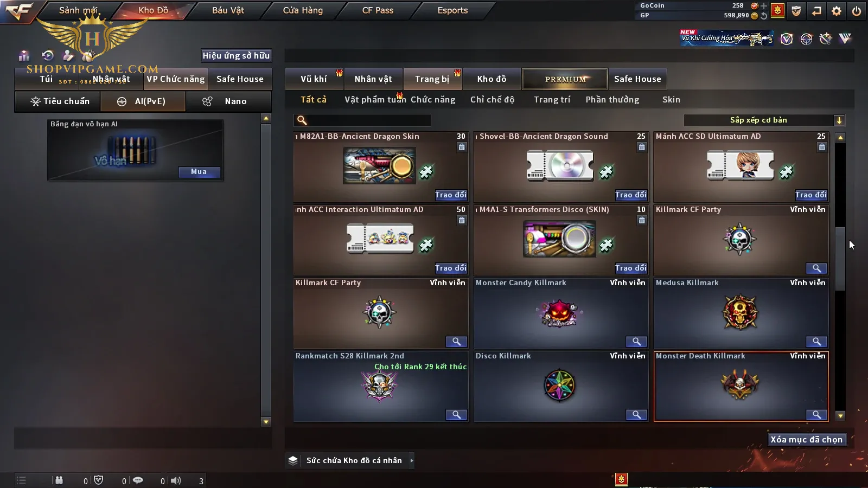868x488 pixels.
Task: Select the Medusa Killmark item thumbnail
Action: click(739, 313)
